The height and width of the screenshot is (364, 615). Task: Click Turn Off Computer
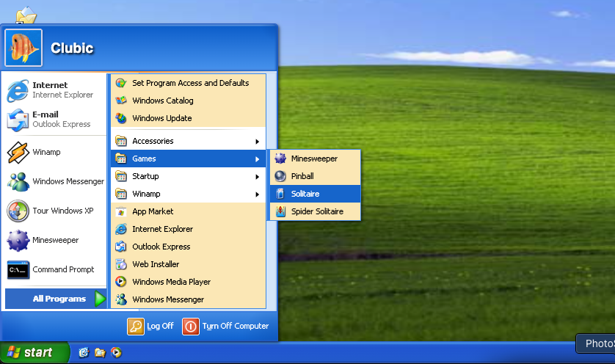pos(225,327)
